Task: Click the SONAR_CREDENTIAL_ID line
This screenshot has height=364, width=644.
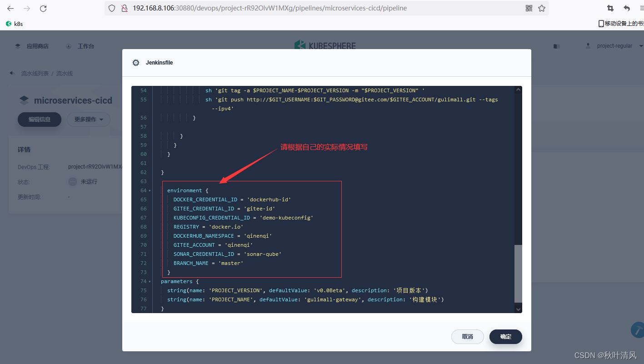Action: click(x=227, y=254)
